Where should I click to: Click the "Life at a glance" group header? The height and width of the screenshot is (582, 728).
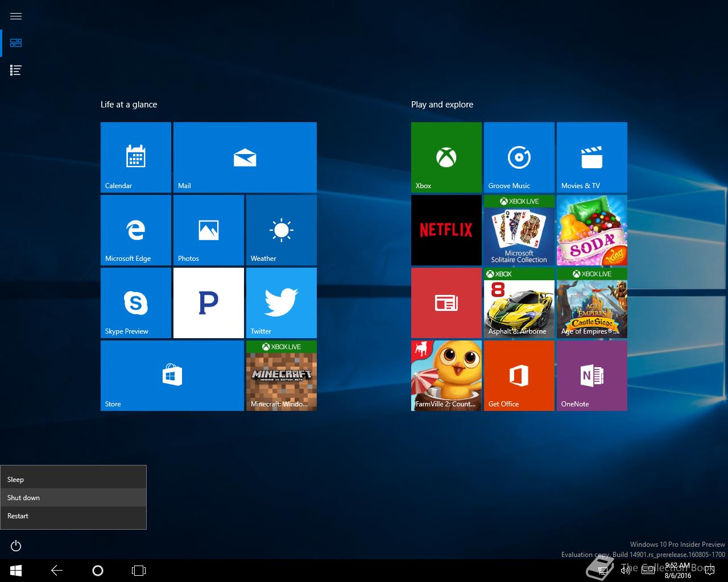click(x=129, y=105)
